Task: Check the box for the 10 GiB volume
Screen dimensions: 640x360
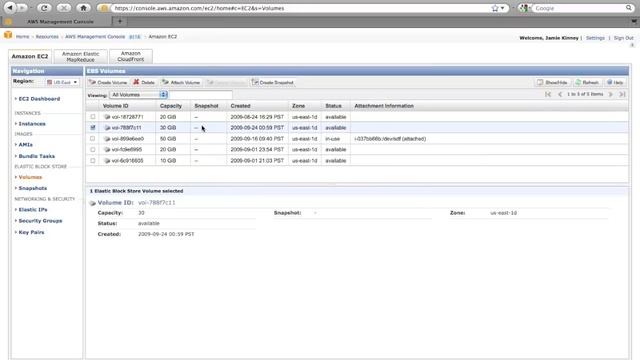Action: (x=93, y=161)
